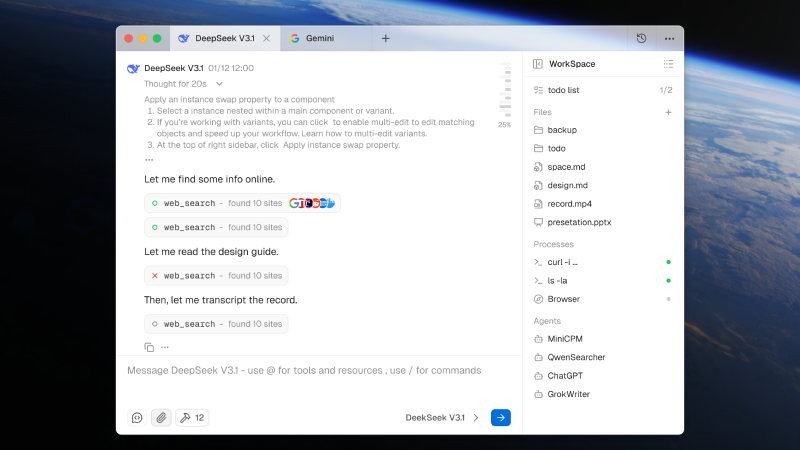This screenshot has height=450, width=800.
Task: Open record.mp4 file
Action: point(603,204)
